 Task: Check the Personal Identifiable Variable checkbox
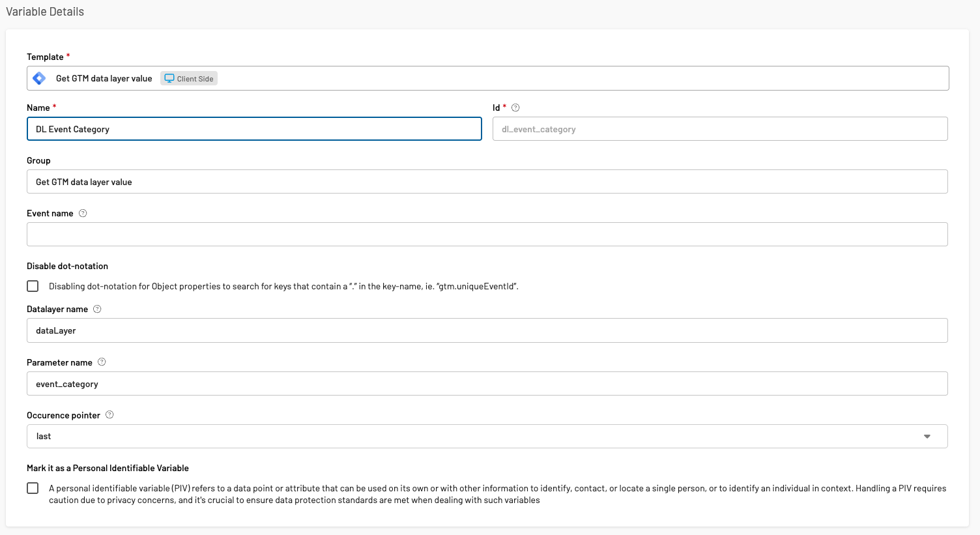tap(33, 488)
